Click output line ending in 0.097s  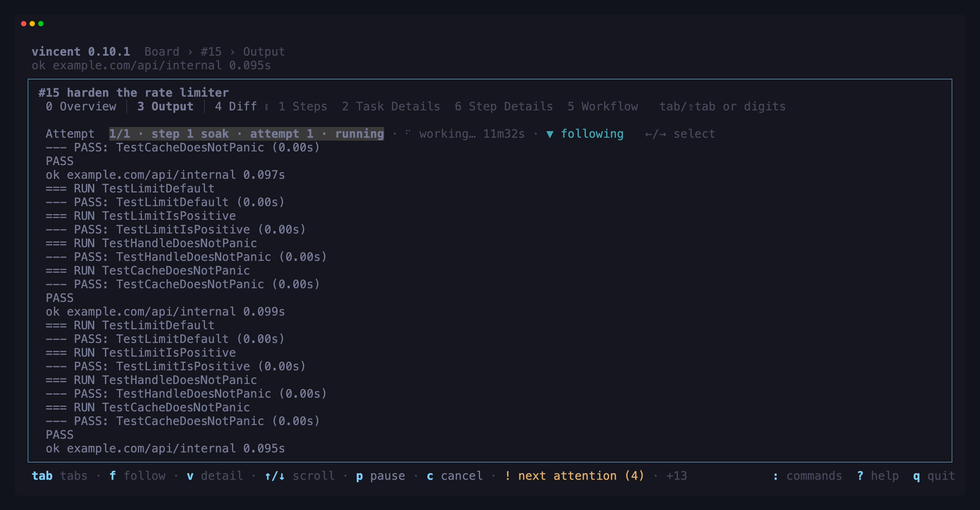point(165,175)
